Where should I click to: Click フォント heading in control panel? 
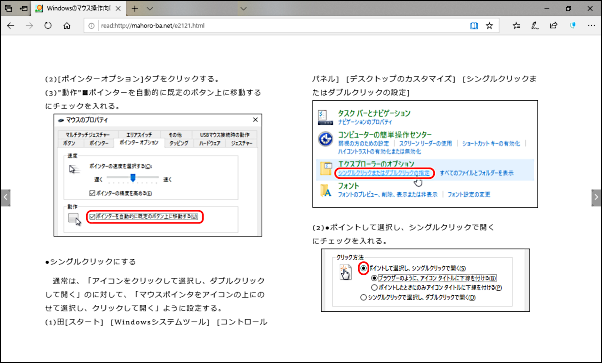[x=348, y=186]
